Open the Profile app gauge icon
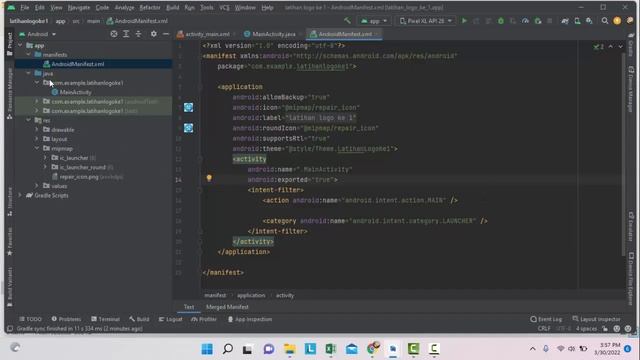Image resolution: width=640 pixels, height=360 pixels. [x=525, y=21]
